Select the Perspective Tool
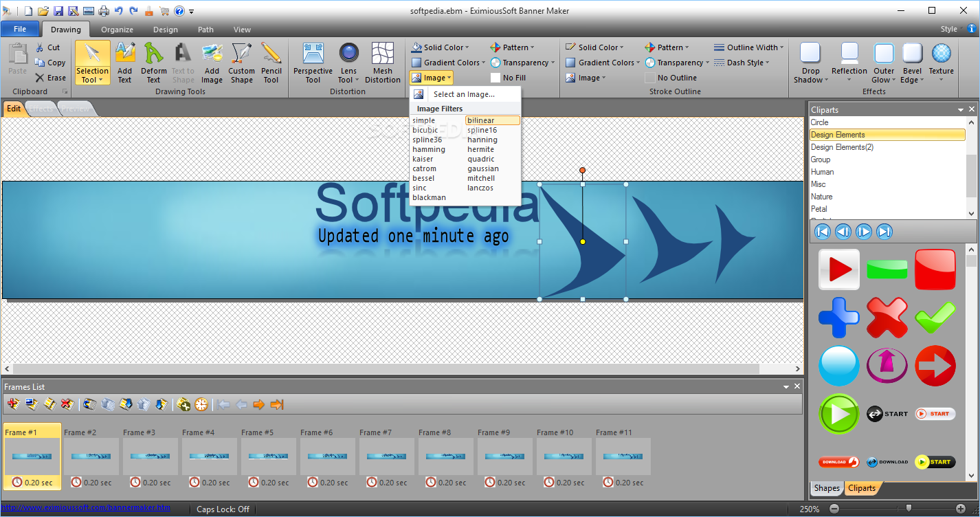This screenshot has height=517, width=980. coord(313,63)
